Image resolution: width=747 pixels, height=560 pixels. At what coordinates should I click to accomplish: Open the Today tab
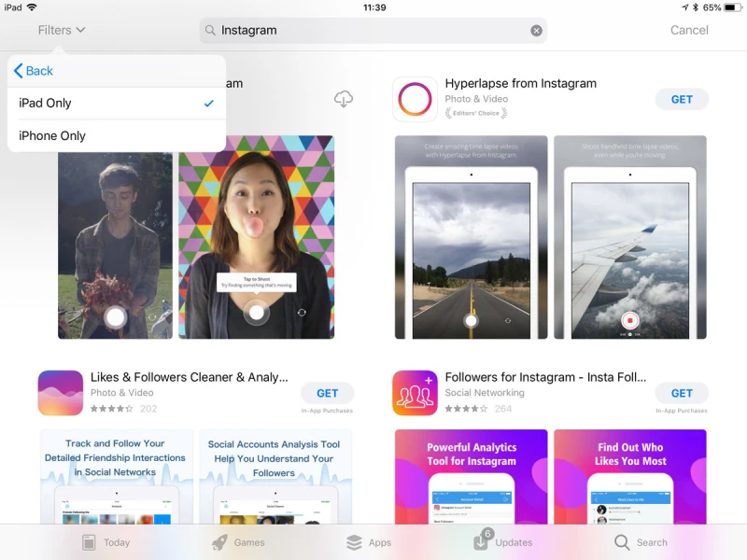(x=106, y=542)
